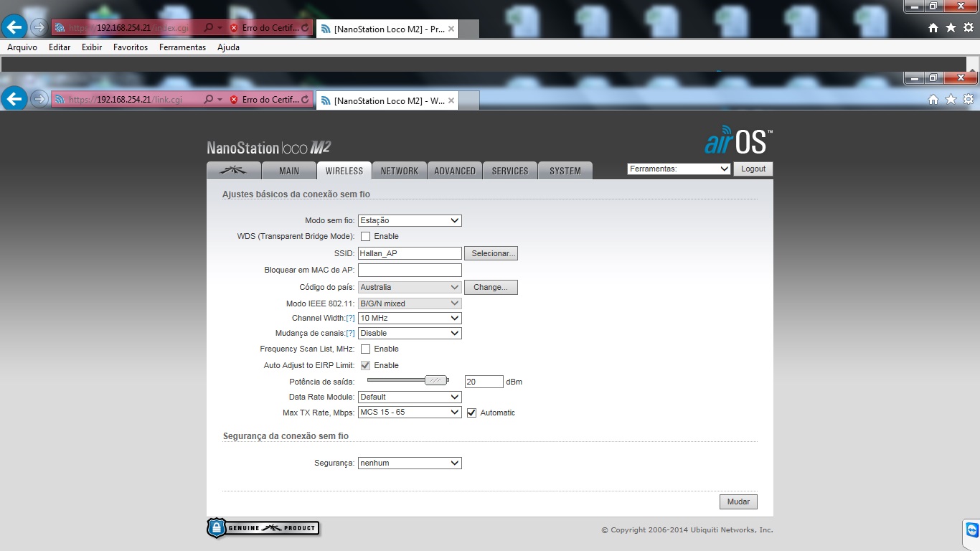Open the [?] help link for Mudança de canais
This screenshot has height=551, width=980.
[x=350, y=333]
